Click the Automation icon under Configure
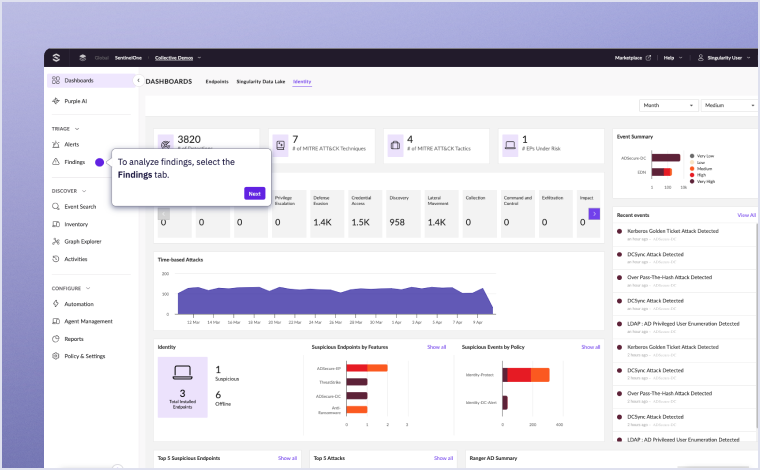Viewport: 760px width, 470px height. (56, 304)
